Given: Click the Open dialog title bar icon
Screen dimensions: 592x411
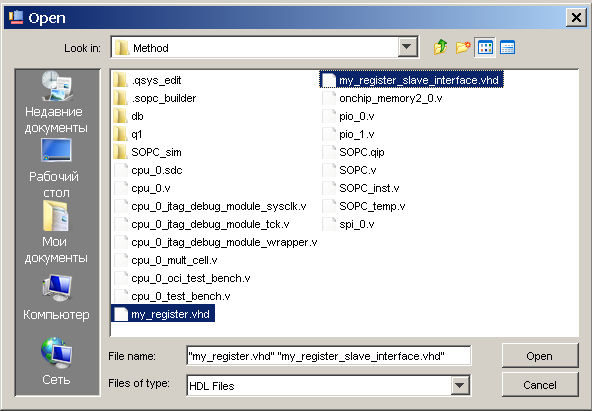Looking at the screenshot, I should [x=16, y=17].
